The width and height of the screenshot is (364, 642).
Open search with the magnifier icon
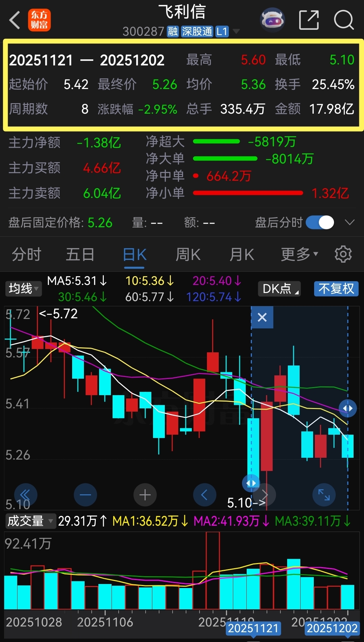click(344, 20)
